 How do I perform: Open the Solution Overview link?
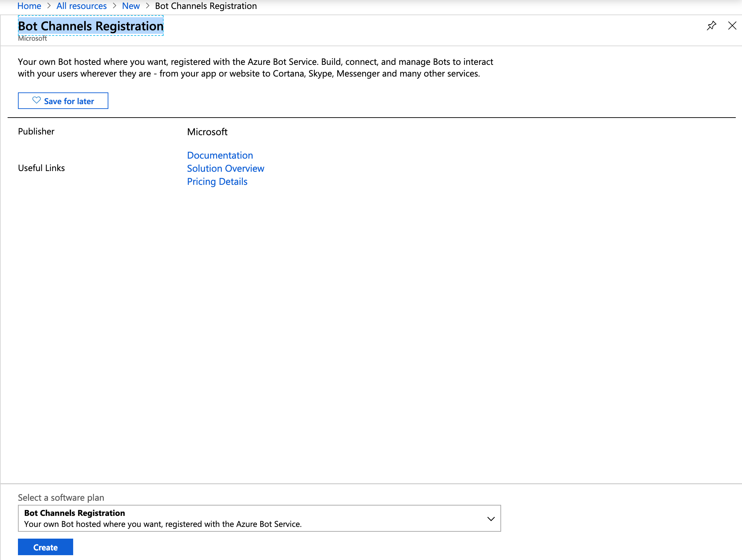tap(225, 168)
